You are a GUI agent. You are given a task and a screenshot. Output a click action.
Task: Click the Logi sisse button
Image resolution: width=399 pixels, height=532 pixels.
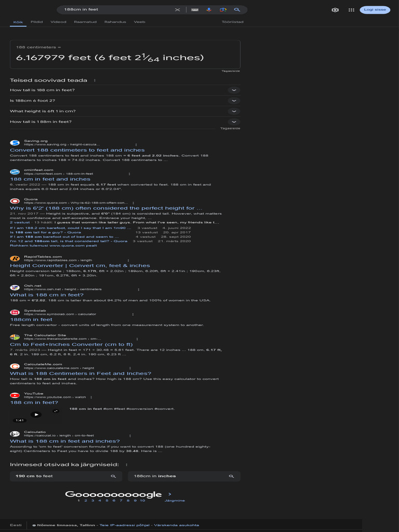click(375, 10)
